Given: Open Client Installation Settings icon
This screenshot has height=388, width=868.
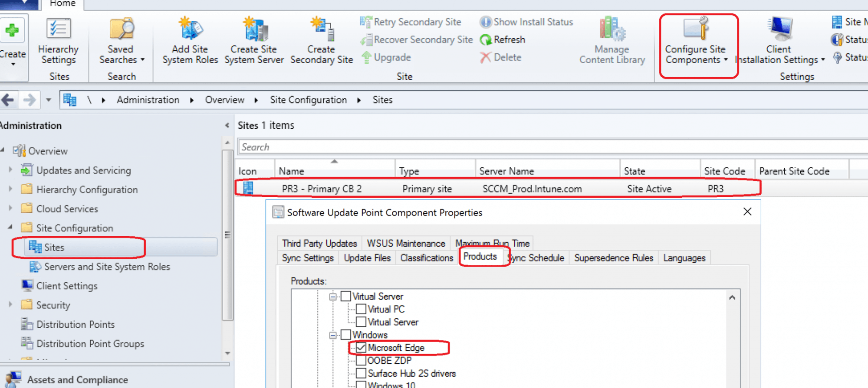Looking at the screenshot, I should (779, 29).
